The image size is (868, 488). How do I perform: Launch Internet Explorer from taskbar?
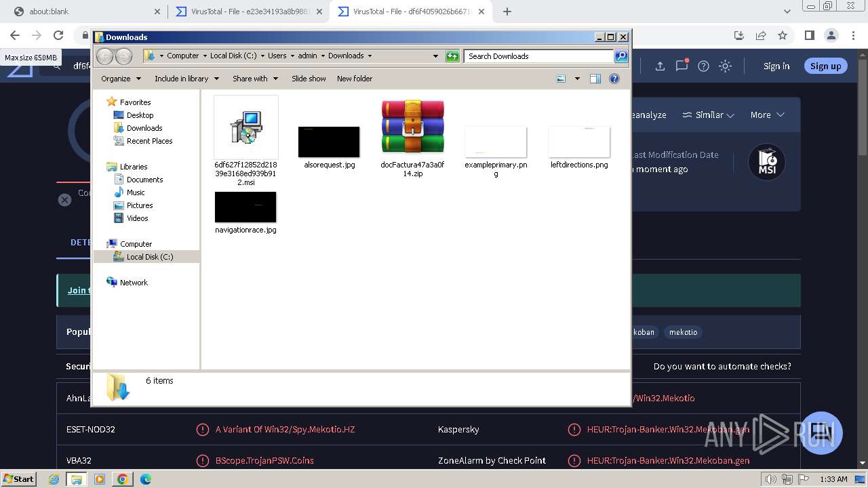54,479
